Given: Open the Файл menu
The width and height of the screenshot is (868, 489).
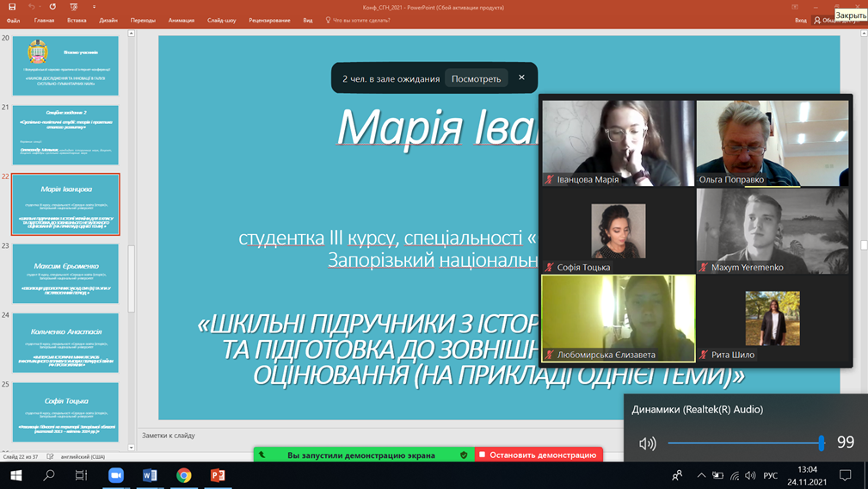Looking at the screenshot, I should tap(13, 21).
